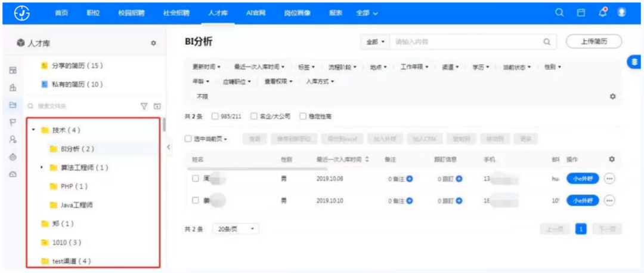The image size is (644, 273).
Task: Click the filter funnel icon beside folder search
Action: [144, 106]
